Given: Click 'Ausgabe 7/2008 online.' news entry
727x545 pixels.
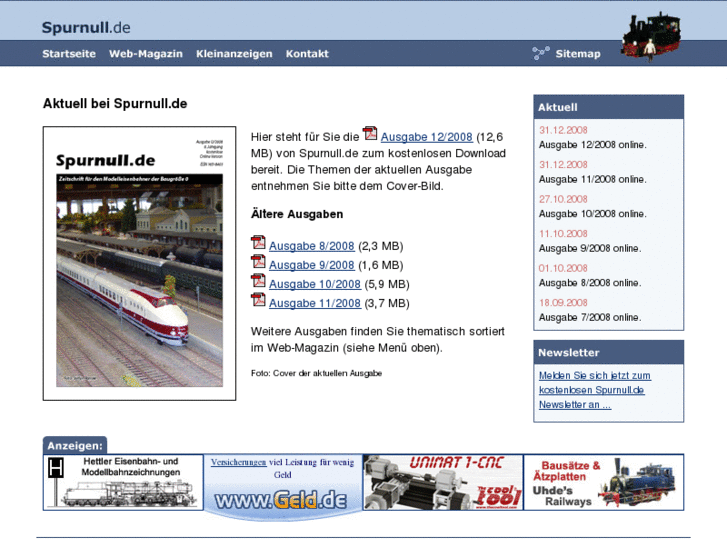Looking at the screenshot, I should pyautogui.click(x=590, y=317).
